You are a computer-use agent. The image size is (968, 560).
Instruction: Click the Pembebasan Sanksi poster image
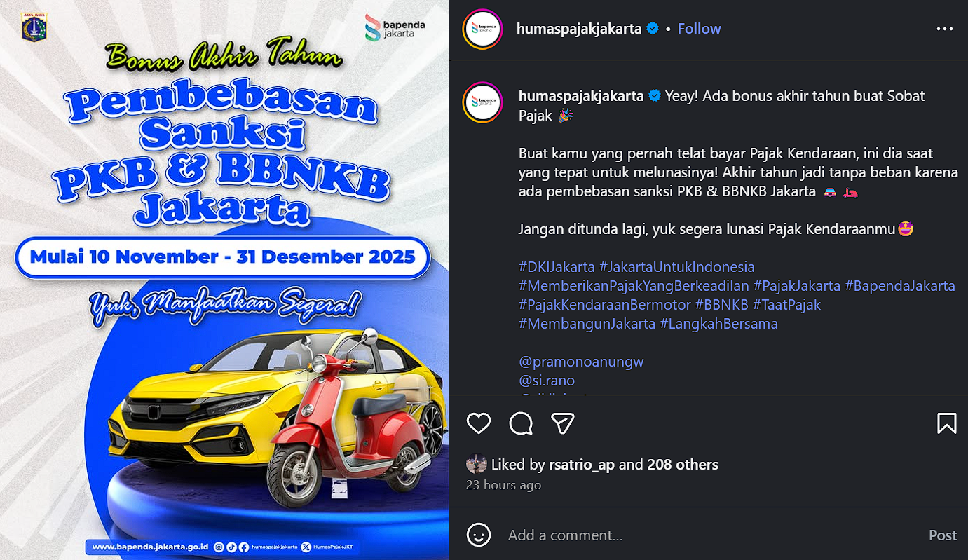(224, 280)
